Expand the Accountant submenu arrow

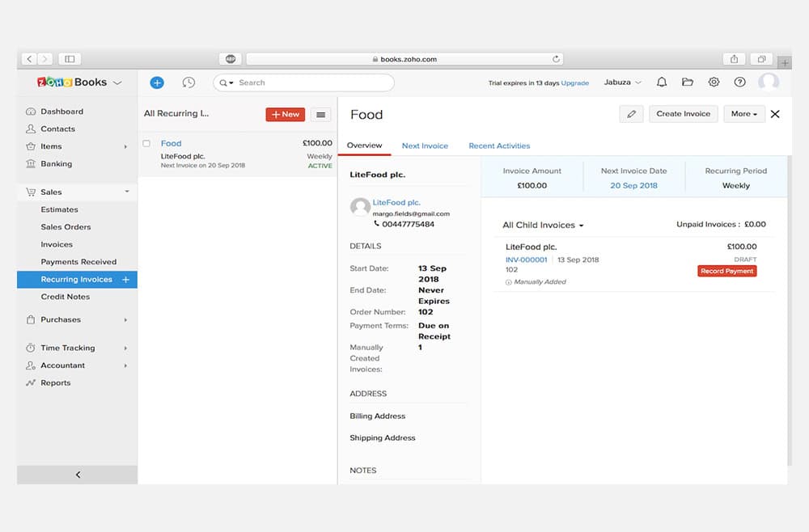click(x=125, y=366)
